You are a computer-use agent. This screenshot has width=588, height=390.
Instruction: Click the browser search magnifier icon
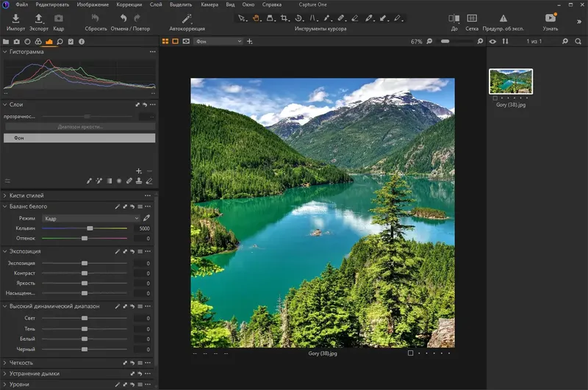tap(578, 41)
